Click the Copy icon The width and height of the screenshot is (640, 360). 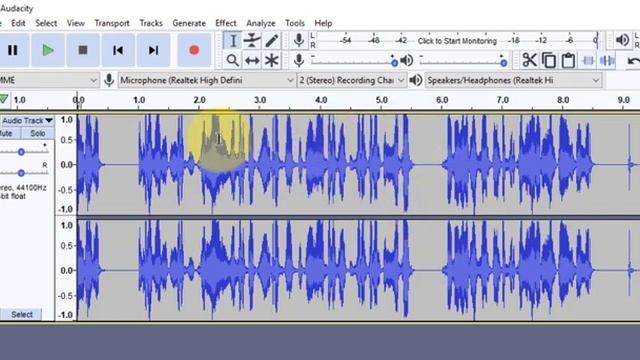[x=549, y=60]
